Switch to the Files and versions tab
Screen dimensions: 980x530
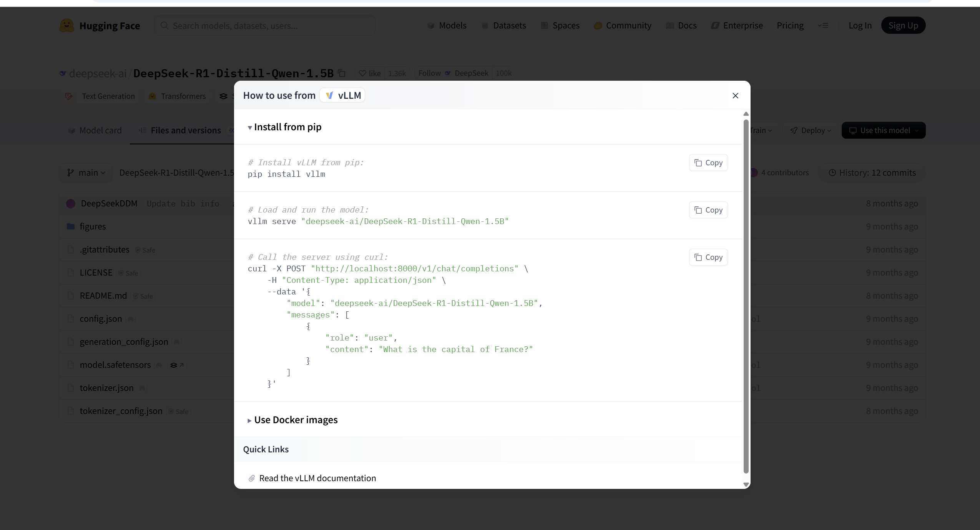(x=180, y=131)
